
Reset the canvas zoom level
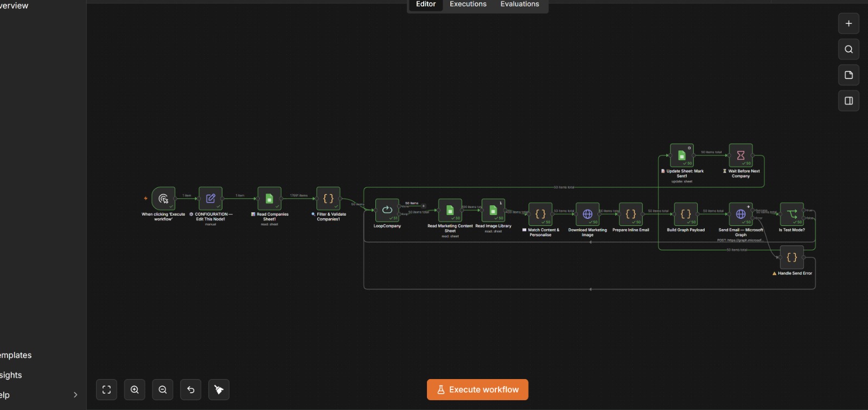click(191, 390)
